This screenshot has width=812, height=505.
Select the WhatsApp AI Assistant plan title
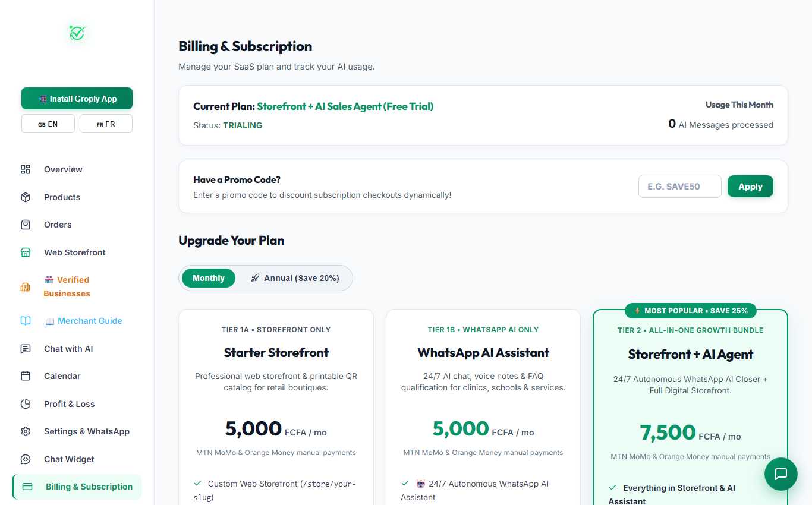[x=483, y=353]
